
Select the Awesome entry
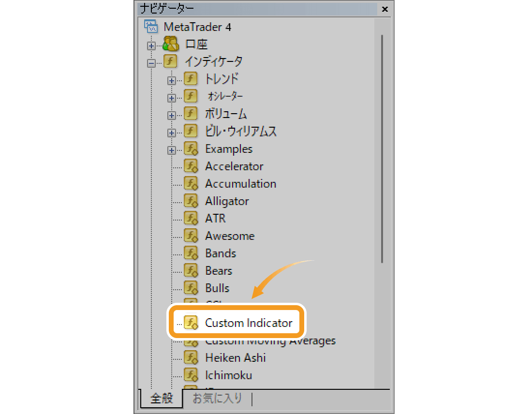tap(230, 236)
